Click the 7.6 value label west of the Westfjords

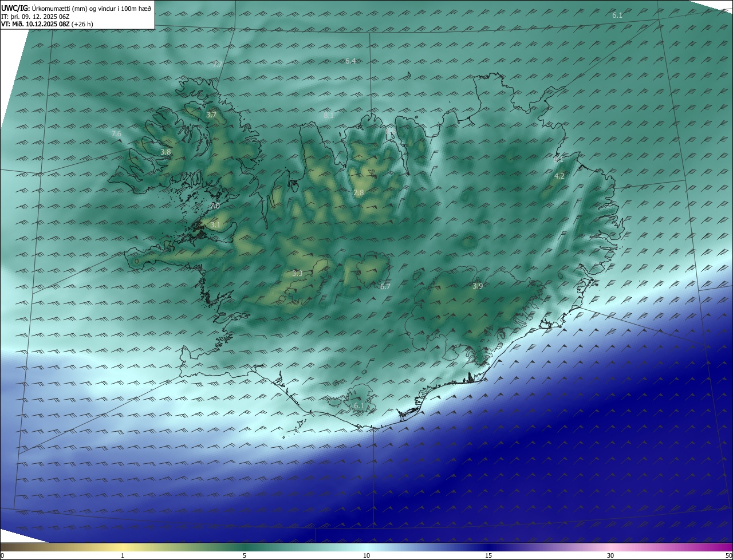116,134
